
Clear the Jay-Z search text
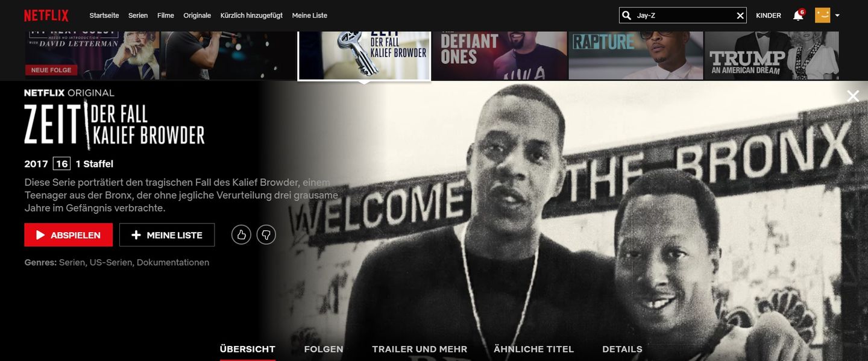click(x=740, y=16)
